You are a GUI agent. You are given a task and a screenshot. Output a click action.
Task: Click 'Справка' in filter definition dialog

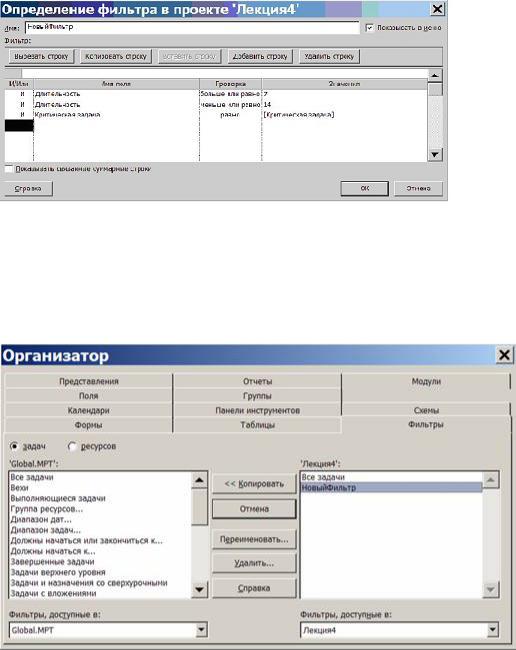click(28, 189)
